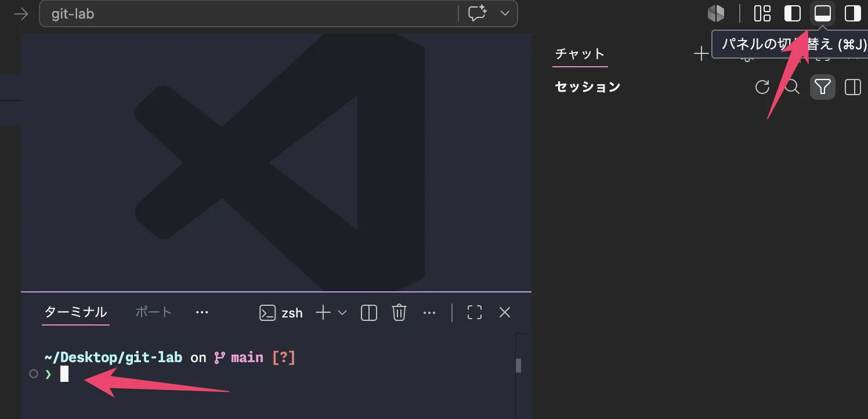Select the チャット tab

pos(580,54)
